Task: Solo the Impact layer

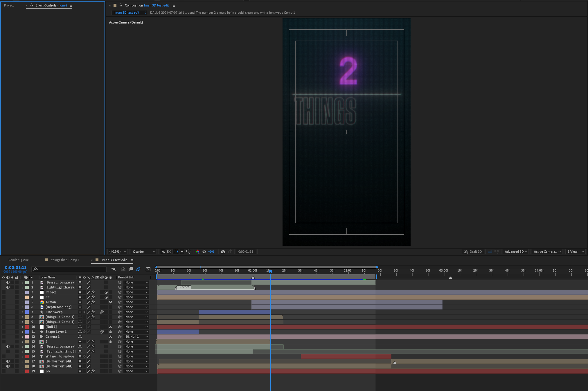Action: (12, 292)
